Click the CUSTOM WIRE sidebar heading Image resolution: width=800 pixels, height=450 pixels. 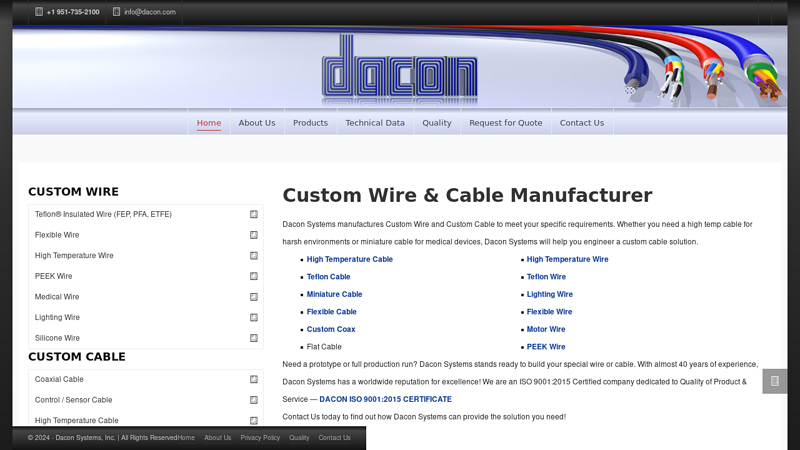coord(73,192)
